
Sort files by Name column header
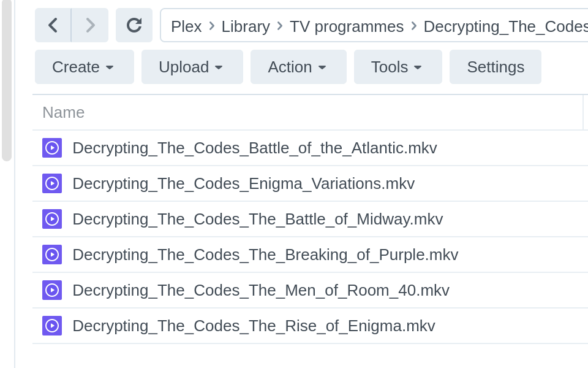click(64, 112)
